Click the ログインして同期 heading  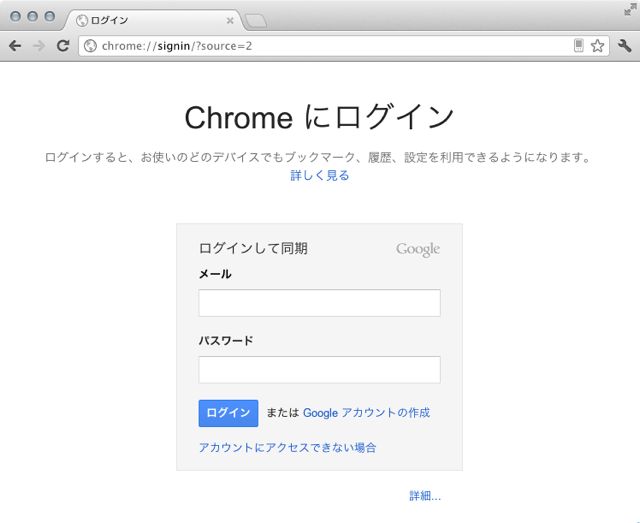[x=253, y=248]
